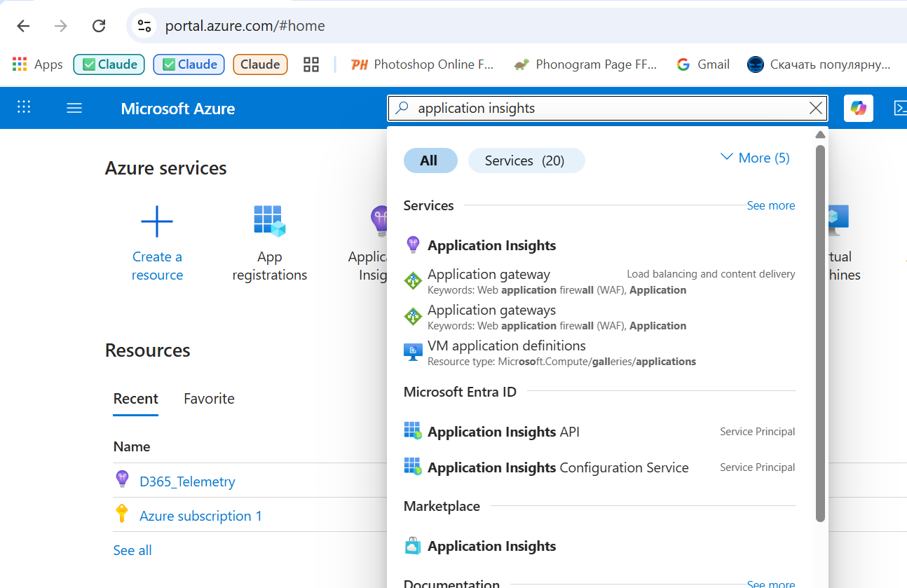
Task: Reload the Azure portal page
Action: coord(99,26)
